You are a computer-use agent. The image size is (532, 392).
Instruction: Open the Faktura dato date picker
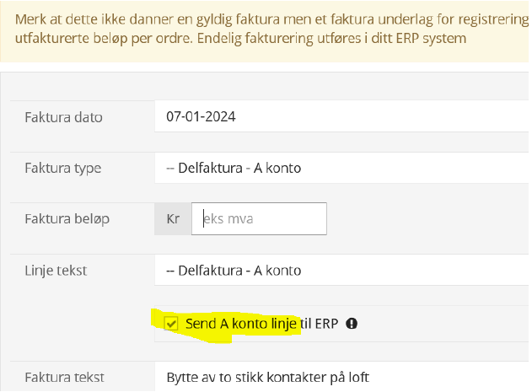341,116
